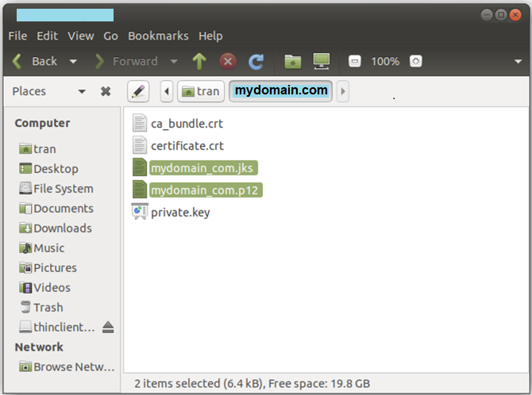Image resolution: width=532 pixels, height=395 pixels.
Task: Select the ca_bundle.crt file
Action: tap(187, 124)
